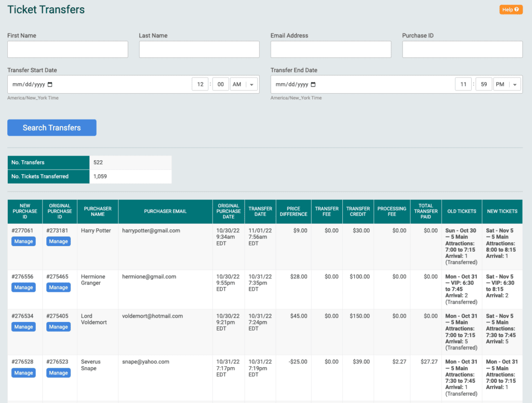Manage original purchase #275405
The height and width of the screenshot is (403, 532).
(x=58, y=327)
